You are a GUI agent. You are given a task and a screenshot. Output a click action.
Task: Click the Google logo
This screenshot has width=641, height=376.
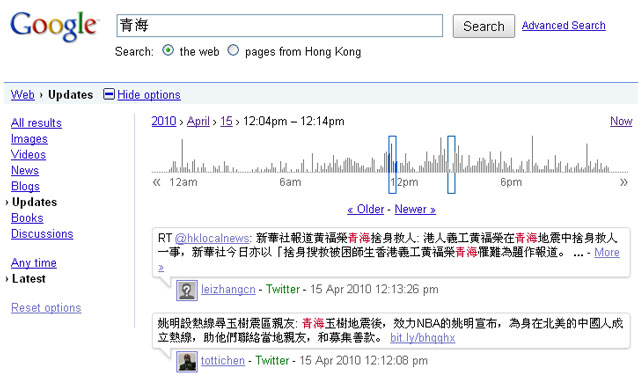[54, 26]
